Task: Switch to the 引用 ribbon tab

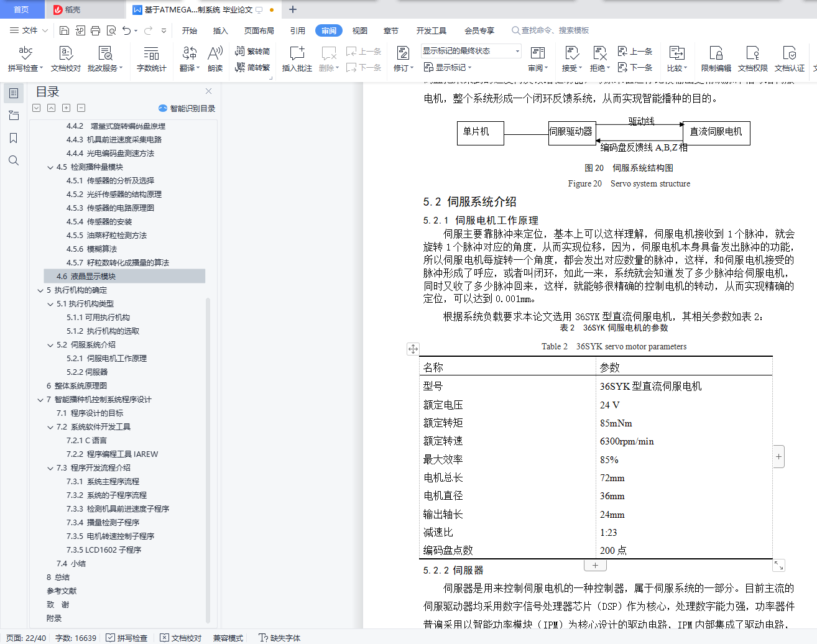Action: pyautogui.click(x=298, y=30)
